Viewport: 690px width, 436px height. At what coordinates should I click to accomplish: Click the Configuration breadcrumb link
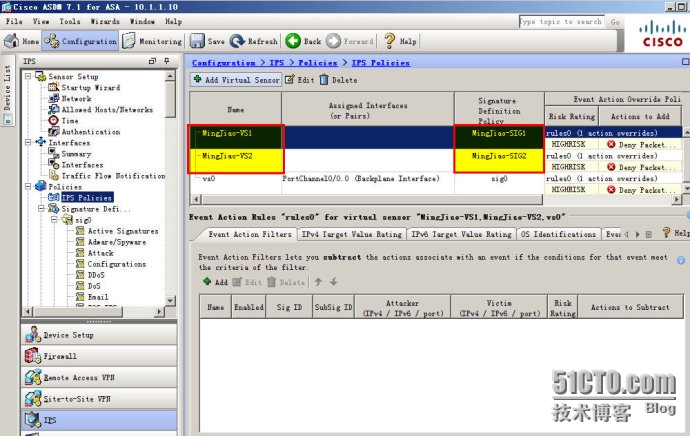coord(224,63)
